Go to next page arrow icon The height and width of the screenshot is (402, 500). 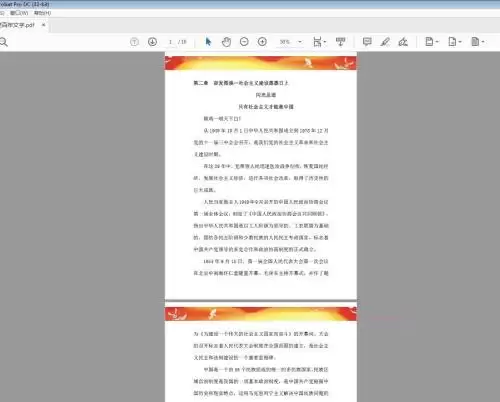152,42
